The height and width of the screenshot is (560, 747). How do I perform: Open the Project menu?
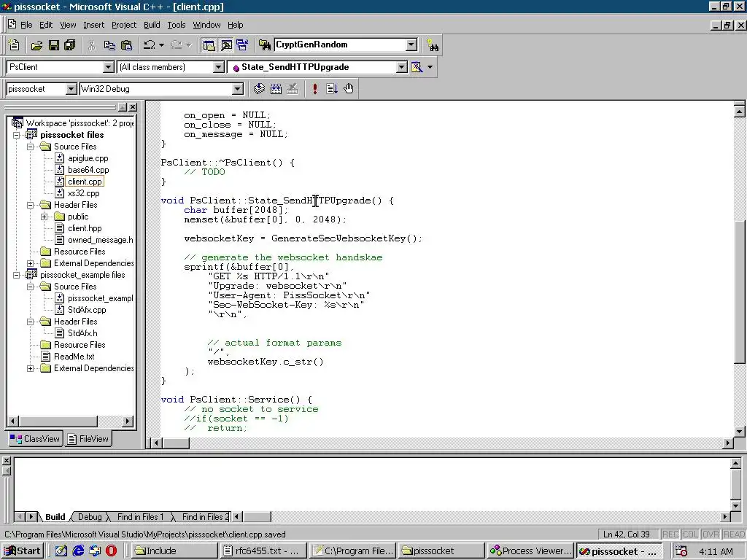coord(124,25)
